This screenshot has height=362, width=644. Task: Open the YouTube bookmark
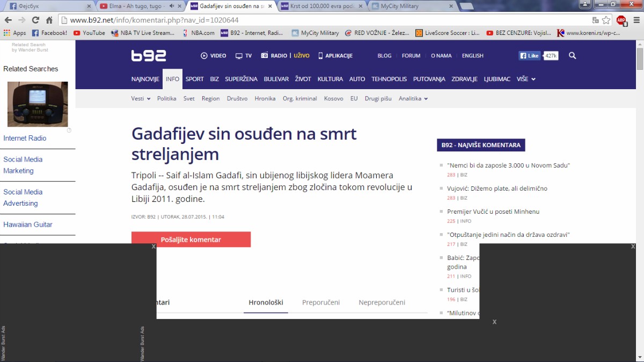pyautogui.click(x=89, y=33)
